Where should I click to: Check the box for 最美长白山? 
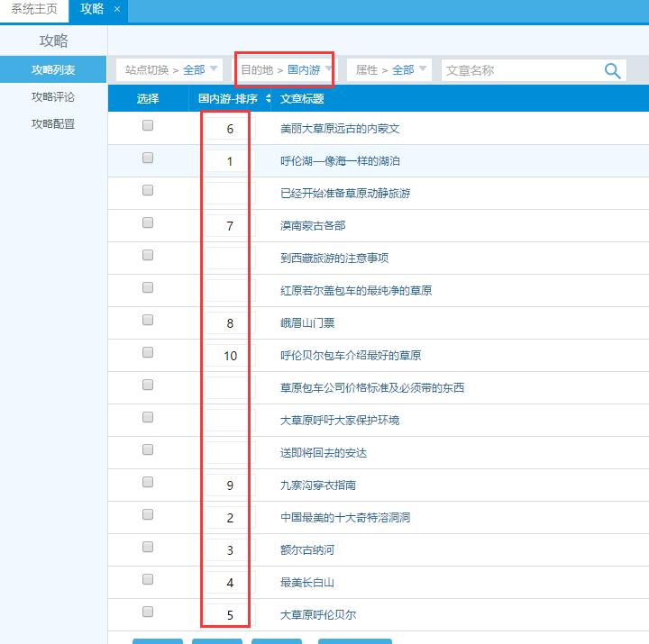[148, 579]
